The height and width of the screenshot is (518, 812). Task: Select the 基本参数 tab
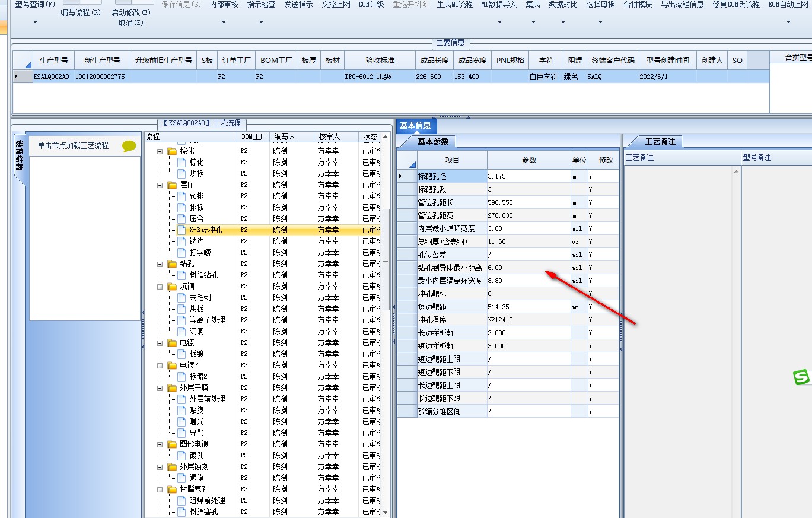click(x=433, y=141)
